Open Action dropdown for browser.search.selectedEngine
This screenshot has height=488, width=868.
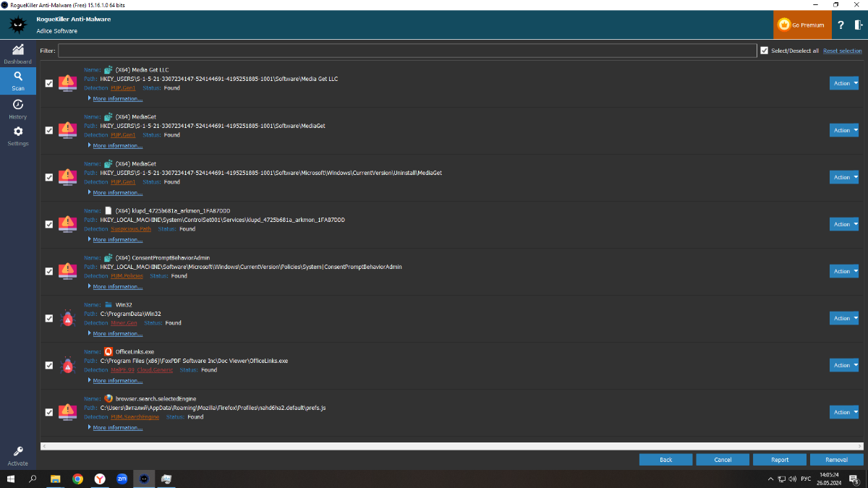pos(844,412)
